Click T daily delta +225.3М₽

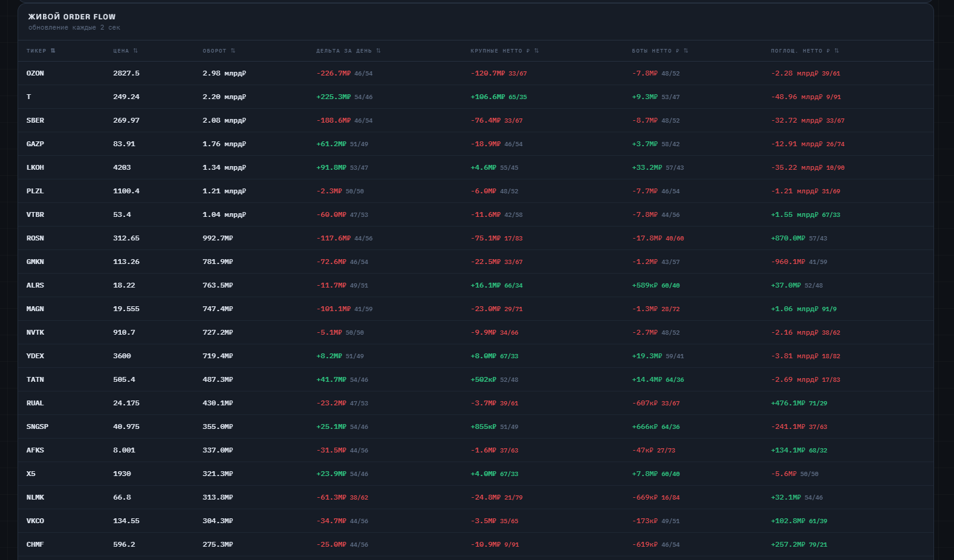[334, 97]
